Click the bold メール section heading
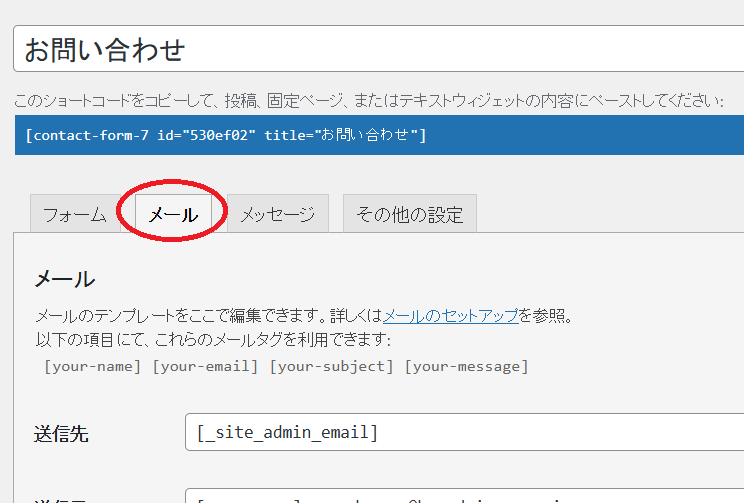Screen dimensions: 744x503 [64, 278]
